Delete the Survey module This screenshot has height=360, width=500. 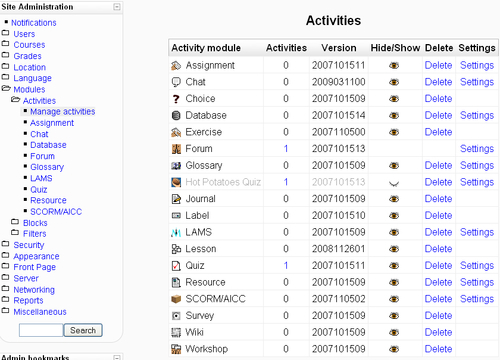pyautogui.click(x=438, y=316)
